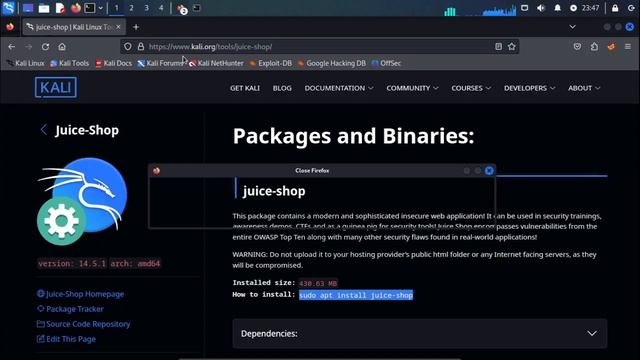Open the list all tabs dropdown

[x=572, y=27]
